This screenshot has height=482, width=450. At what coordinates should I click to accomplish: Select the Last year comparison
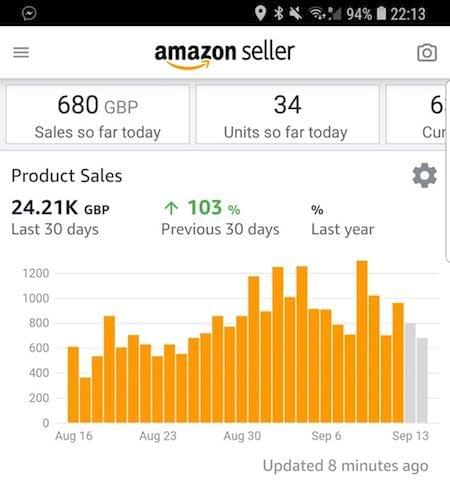(343, 220)
